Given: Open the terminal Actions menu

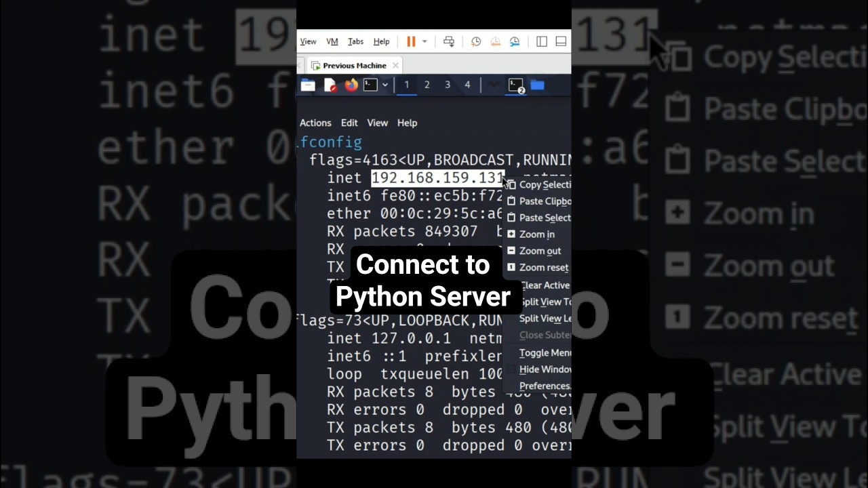Looking at the screenshot, I should coord(315,123).
